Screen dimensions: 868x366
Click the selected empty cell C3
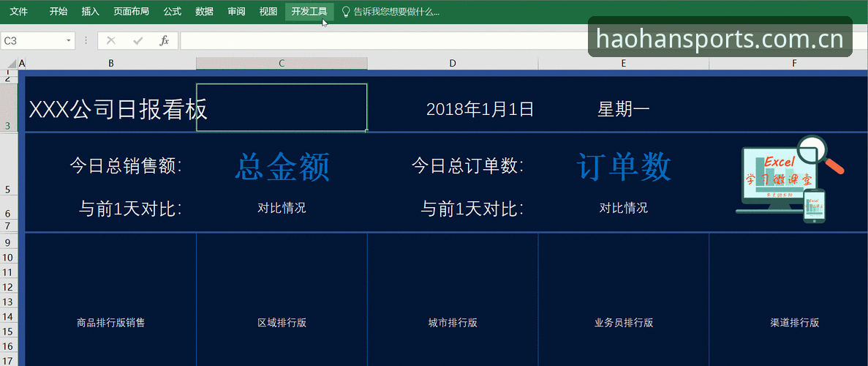(x=282, y=108)
